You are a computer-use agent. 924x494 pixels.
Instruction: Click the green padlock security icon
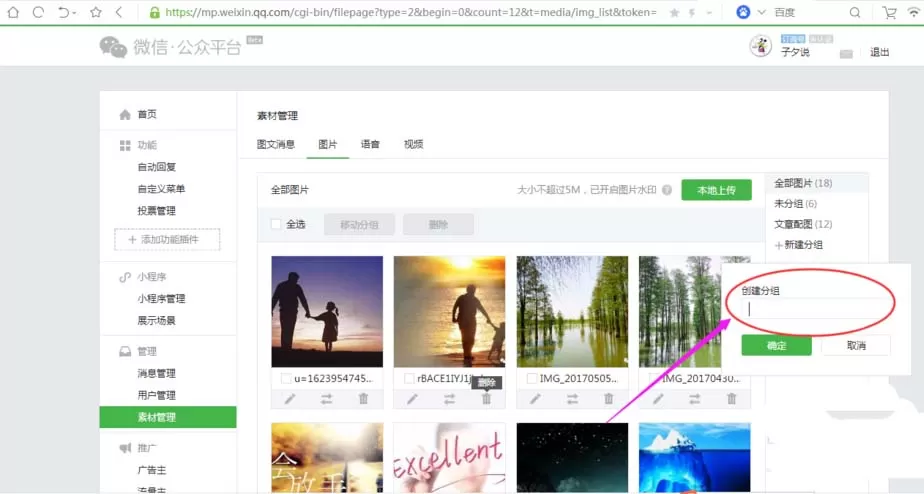coord(154,12)
